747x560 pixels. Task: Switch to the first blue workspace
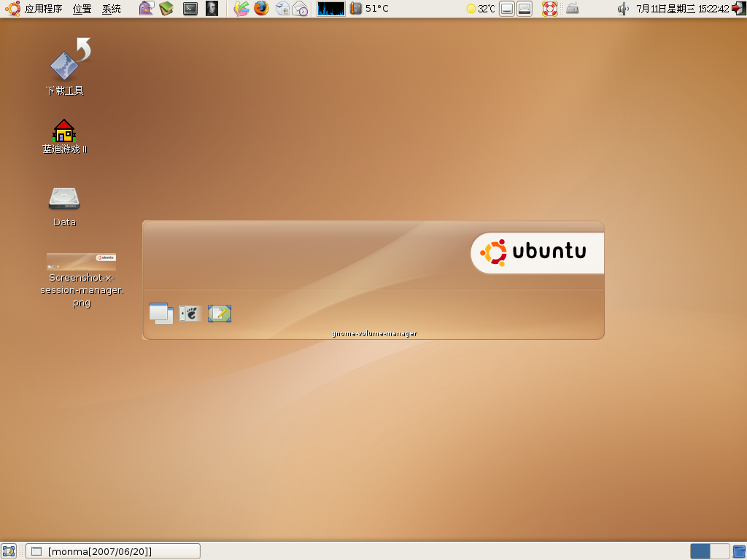point(700,551)
